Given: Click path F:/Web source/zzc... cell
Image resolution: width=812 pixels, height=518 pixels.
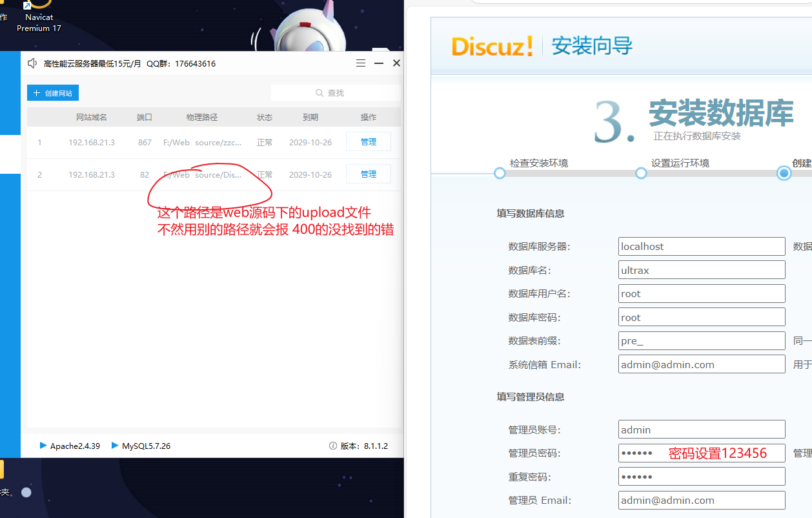Looking at the screenshot, I should (x=202, y=143).
